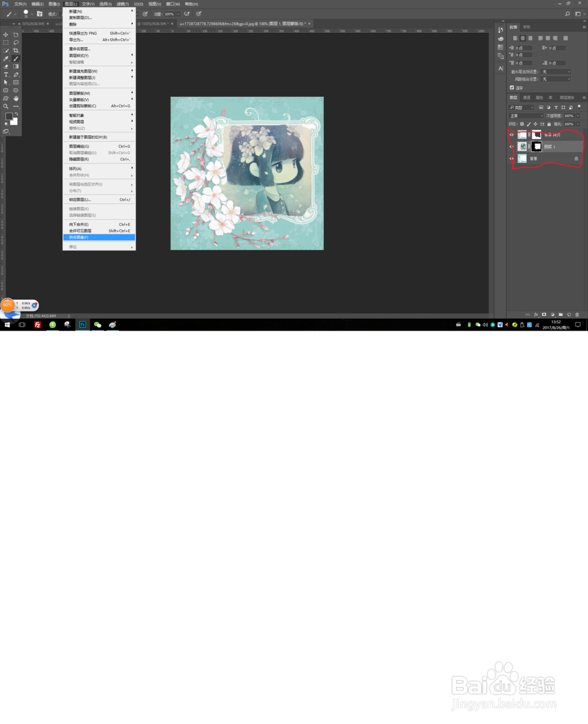Filter layers by pixel layer icon
Viewport: 588px width, 724px height.
coord(541,108)
